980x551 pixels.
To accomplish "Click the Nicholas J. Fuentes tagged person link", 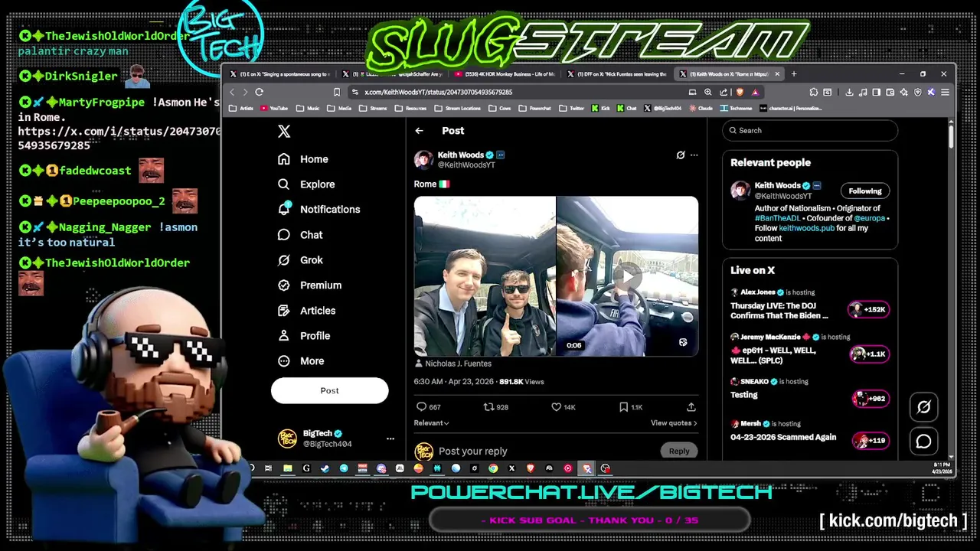I will pos(458,364).
